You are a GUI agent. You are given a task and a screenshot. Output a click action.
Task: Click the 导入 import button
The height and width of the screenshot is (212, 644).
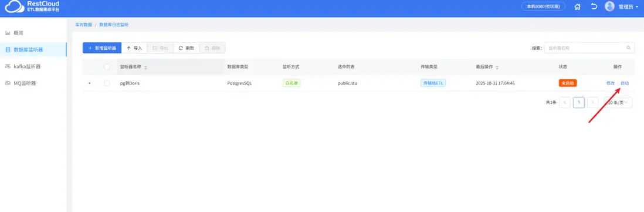pos(134,48)
